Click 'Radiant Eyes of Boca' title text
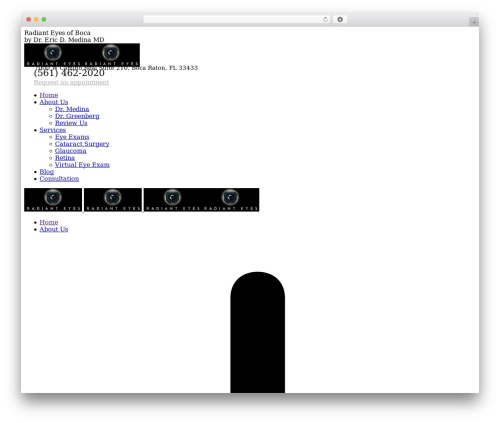The height and width of the screenshot is (423, 500). pyautogui.click(x=57, y=33)
